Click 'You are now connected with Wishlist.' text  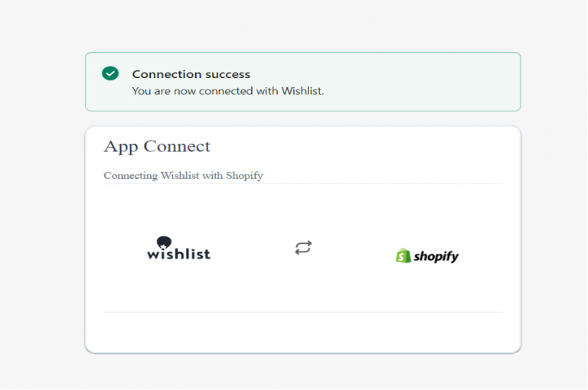[x=228, y=91]
